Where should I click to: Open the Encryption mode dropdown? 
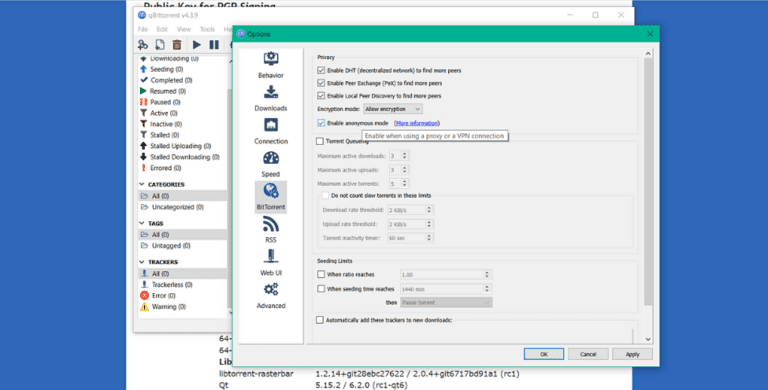click(393, 109)
